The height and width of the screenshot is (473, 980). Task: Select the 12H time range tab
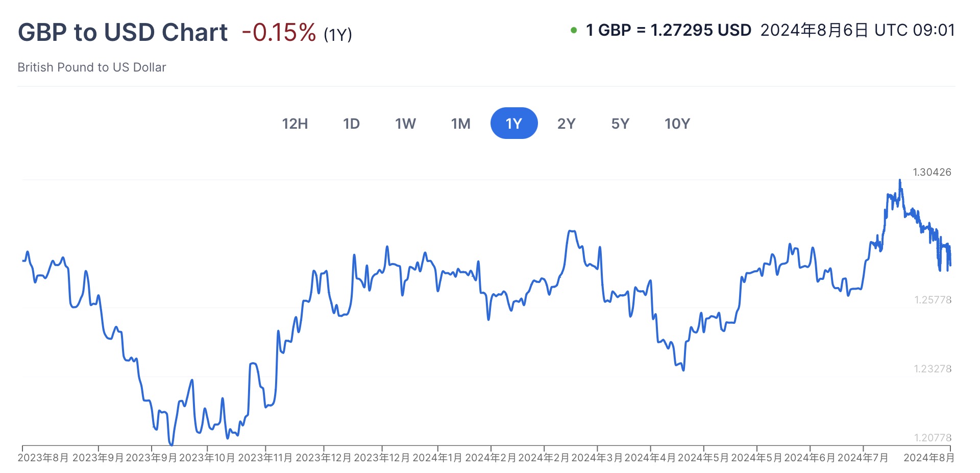[x=295, y=124]
